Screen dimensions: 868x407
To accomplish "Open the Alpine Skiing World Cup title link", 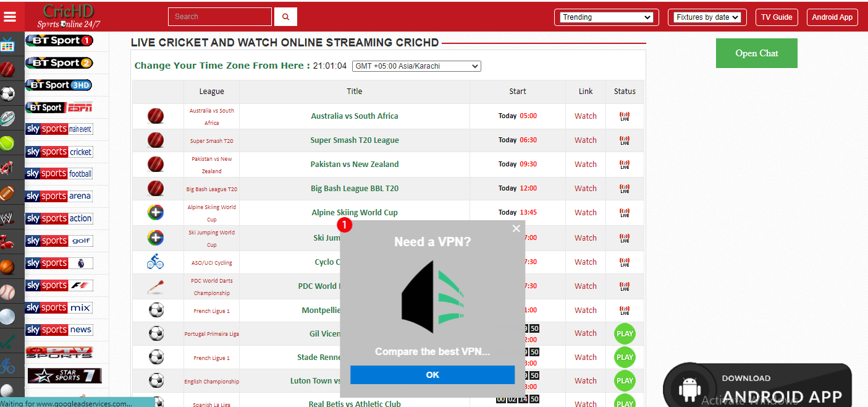I will click(355, 213).
